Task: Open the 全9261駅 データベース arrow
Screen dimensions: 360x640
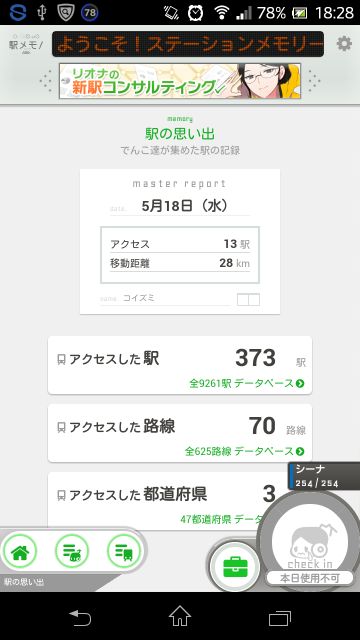Action: pyautogui.click(x=247, y=383)
